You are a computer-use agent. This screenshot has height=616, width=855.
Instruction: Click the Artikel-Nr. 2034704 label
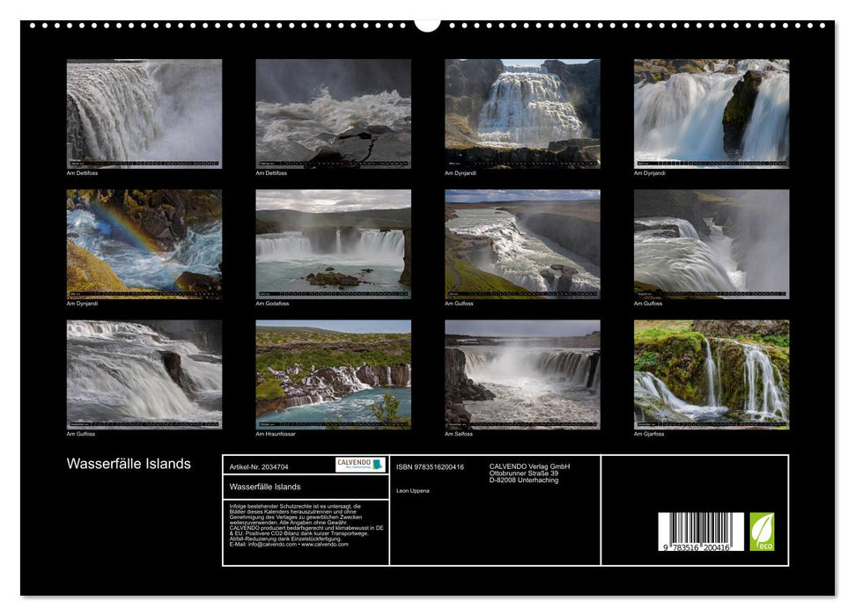pyautogui.click(x=260, y=466)
